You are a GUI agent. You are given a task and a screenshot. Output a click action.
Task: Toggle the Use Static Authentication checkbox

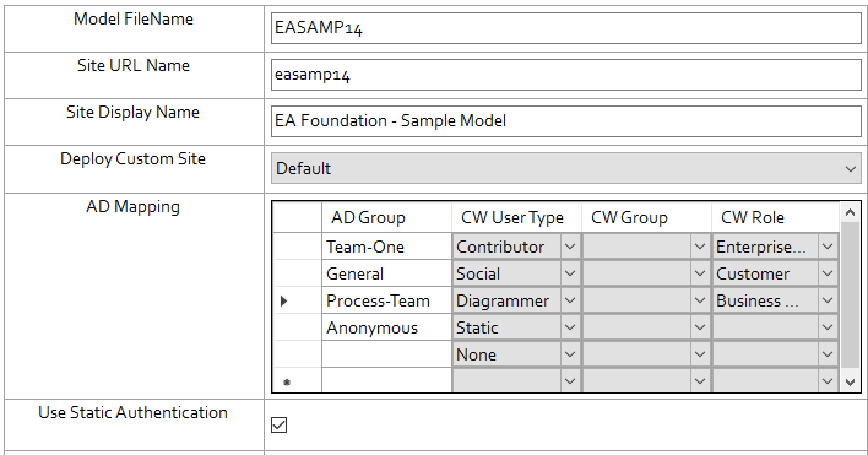[x=279, y=425]
